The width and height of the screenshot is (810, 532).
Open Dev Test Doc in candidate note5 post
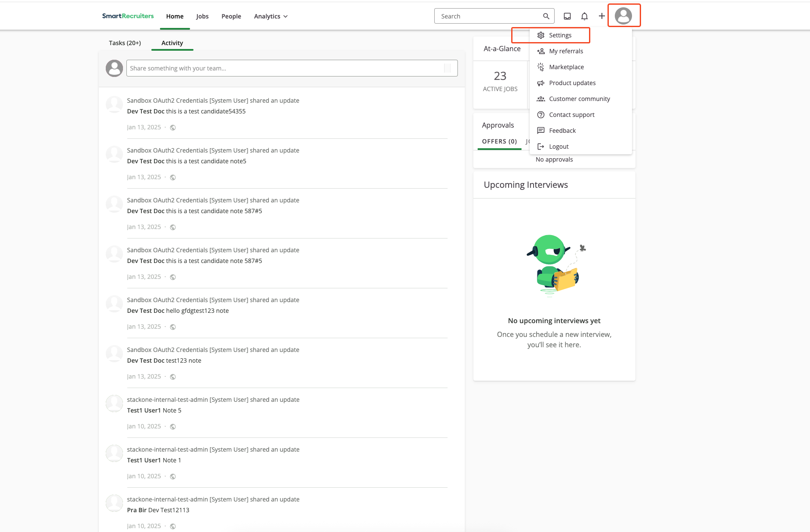[x=146, y=161]
